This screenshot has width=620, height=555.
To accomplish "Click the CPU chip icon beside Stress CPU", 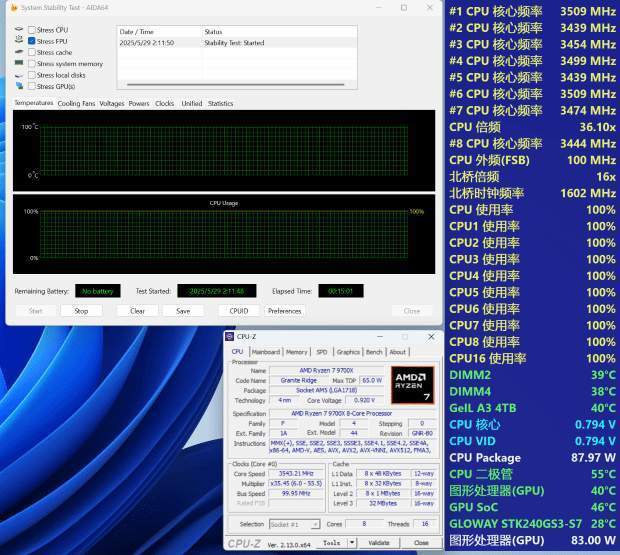I will point(18,30).
